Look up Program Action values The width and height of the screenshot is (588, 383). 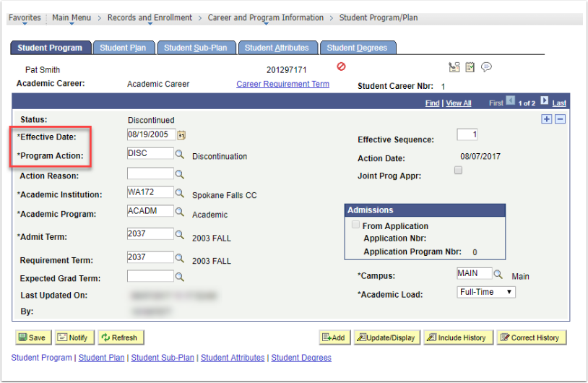(180, 154)
